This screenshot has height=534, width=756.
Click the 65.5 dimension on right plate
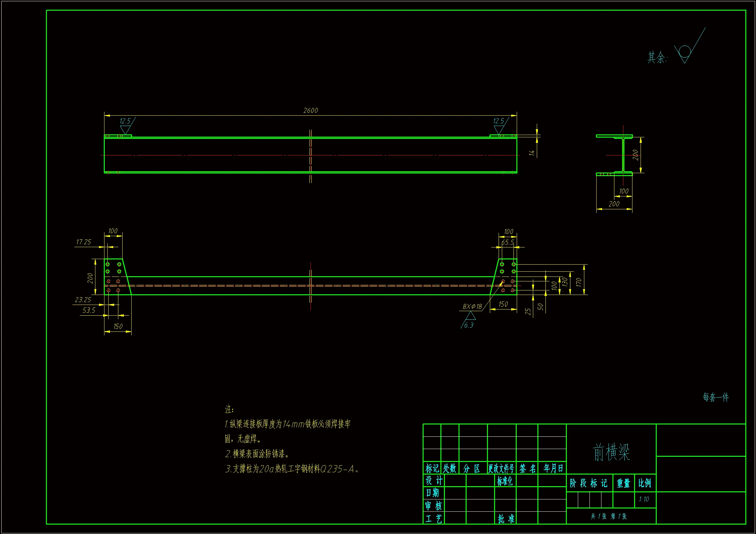pyautogui.click(x=507, y=243)
